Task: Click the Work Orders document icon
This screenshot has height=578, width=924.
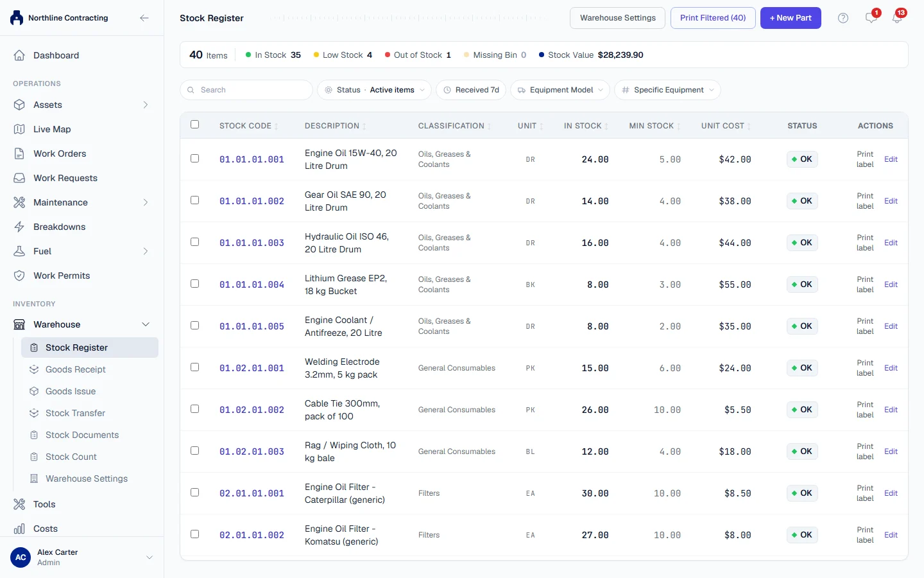Action: tap(19, 153)
